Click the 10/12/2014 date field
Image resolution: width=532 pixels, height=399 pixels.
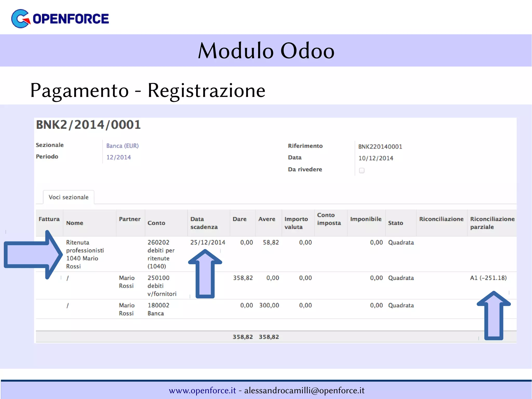(x=376, y=158)
